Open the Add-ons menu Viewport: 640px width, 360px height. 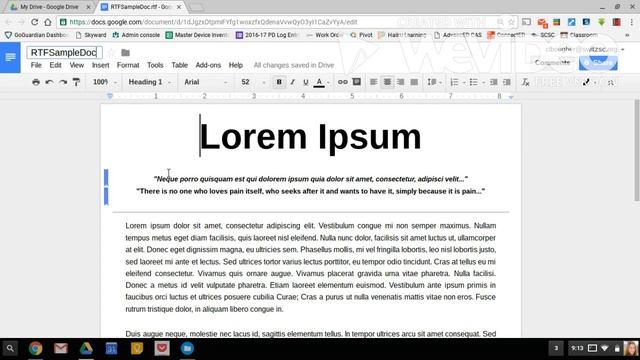click(x=208, y=65)
